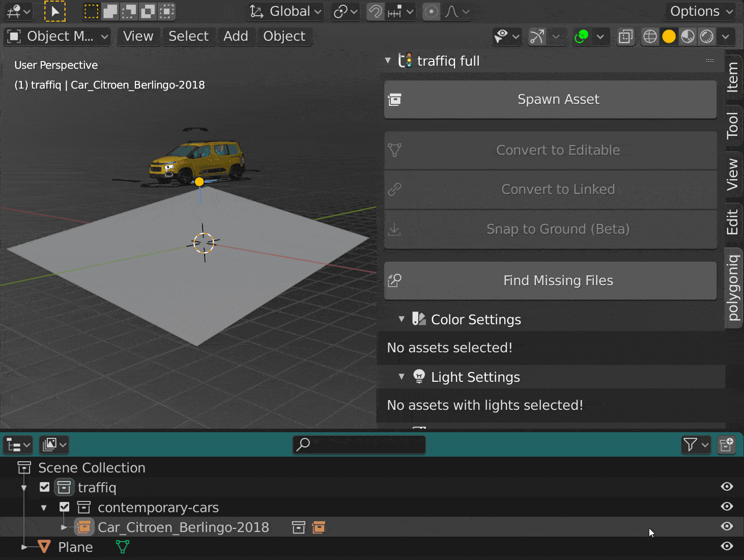Uncheck the contemporary-cars collection checkbox
744x560 pixels.
pyautogui.click(x=64, y=507)
